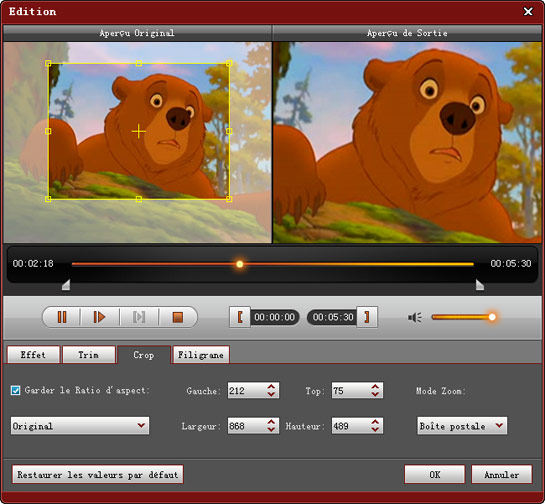Open the Filigrane tab
This screenshot has height=504, width=545.
pyautogui.click(x=201, y=355)
